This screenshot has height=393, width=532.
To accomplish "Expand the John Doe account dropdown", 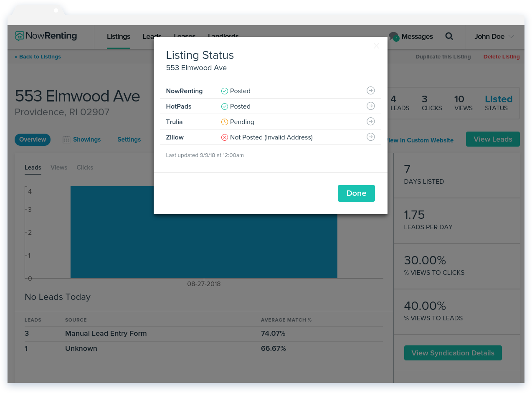I will 494,37.
